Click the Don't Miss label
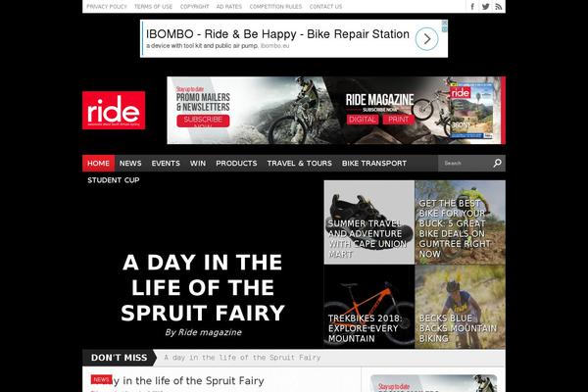Image resolution: width=588 pixels, height=392 pixels. tap(119, 358)
